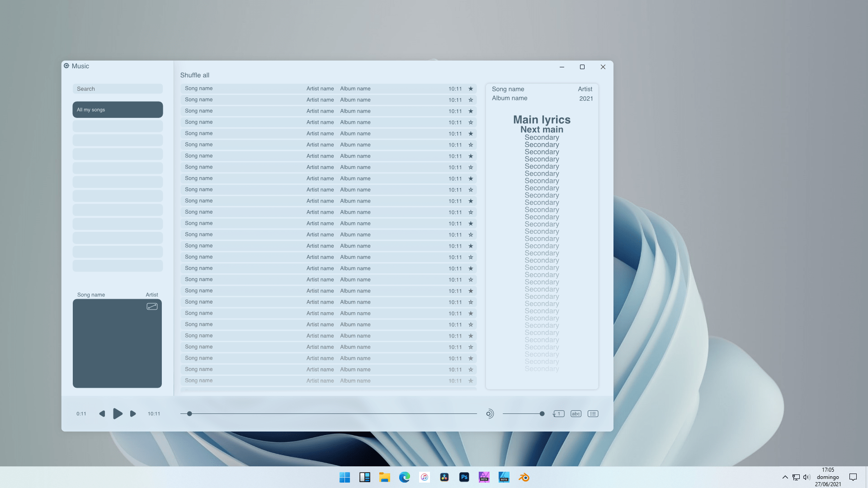Click the audio output icon near the volume slider
Image resolution: width=868 pixels, height=488 pixels.
pyautogui.click(x=490, y=413)
